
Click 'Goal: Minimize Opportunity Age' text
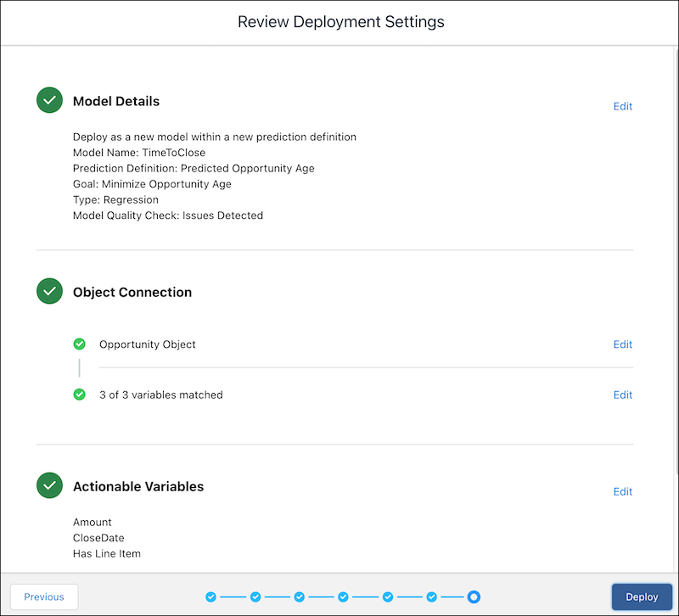pyautogui.click(x=152, y=184)
